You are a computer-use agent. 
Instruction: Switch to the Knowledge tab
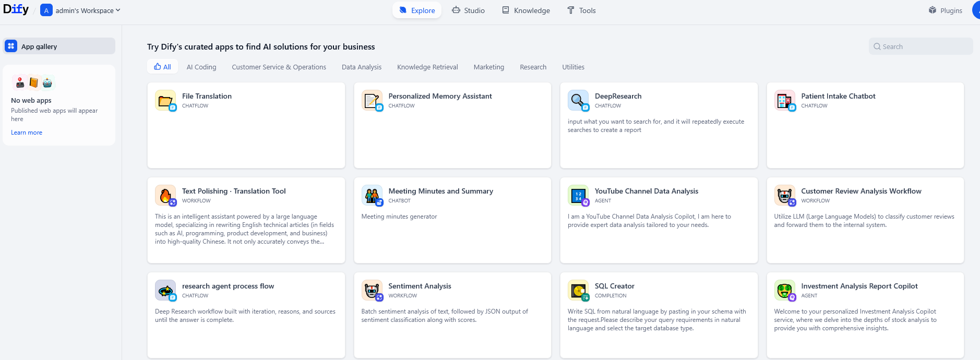coord(526,10)
